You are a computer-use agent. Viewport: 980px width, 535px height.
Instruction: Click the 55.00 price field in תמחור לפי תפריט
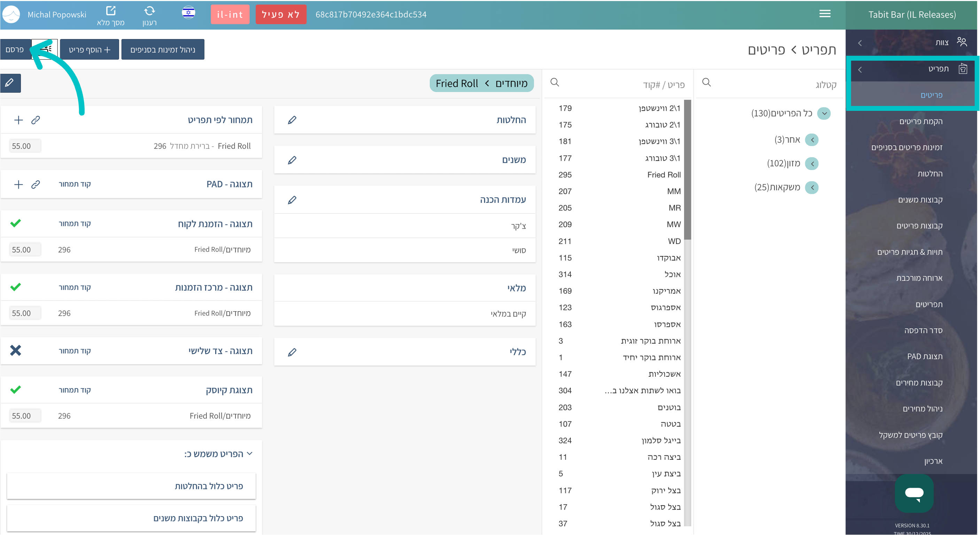coord(25,146)
